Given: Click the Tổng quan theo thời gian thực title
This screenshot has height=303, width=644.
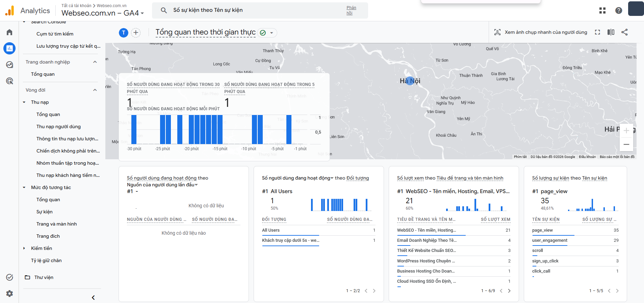Looking at the screenshot, I should pos(205,32).
